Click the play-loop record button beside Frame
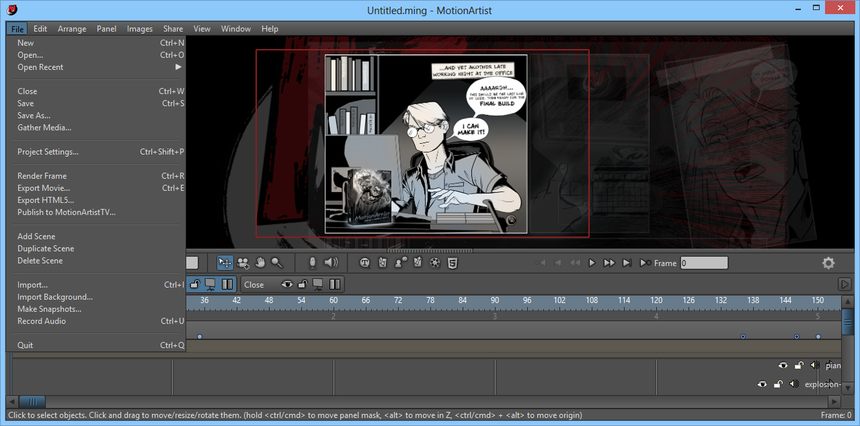This screenshot has height=426, width=860. tap(646, 263)
